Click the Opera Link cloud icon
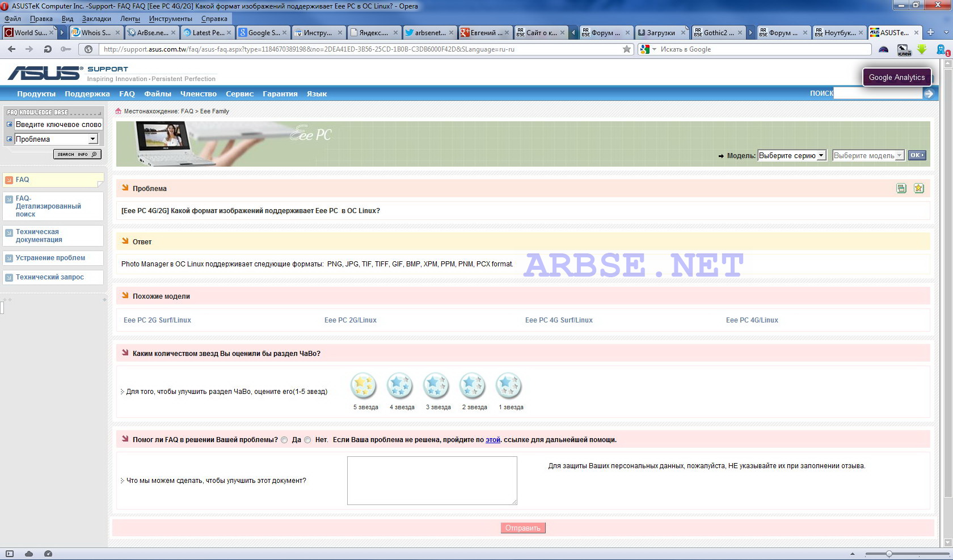Image resolution: width=953 pixels, height=560 pixels. coord(29,554)
